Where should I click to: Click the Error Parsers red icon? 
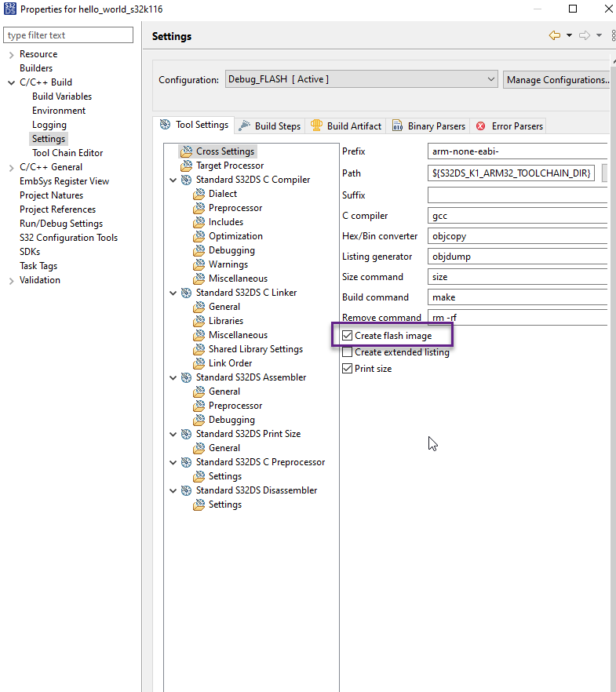[x=481, y=126]
